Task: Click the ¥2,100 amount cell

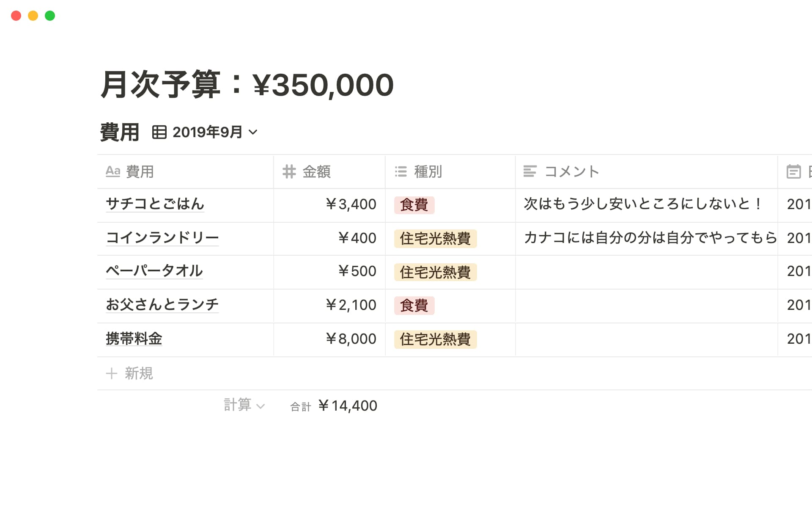Action: click(351, 305)
